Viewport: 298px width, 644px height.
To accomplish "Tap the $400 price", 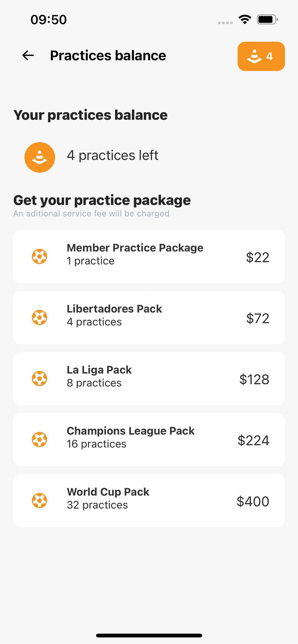I will pos(253,501).
